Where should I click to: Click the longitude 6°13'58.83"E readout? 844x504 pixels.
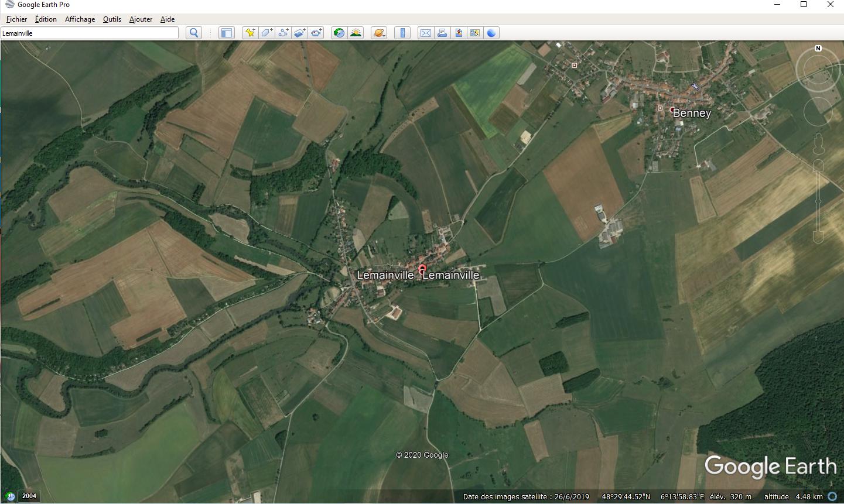(682, 497)
